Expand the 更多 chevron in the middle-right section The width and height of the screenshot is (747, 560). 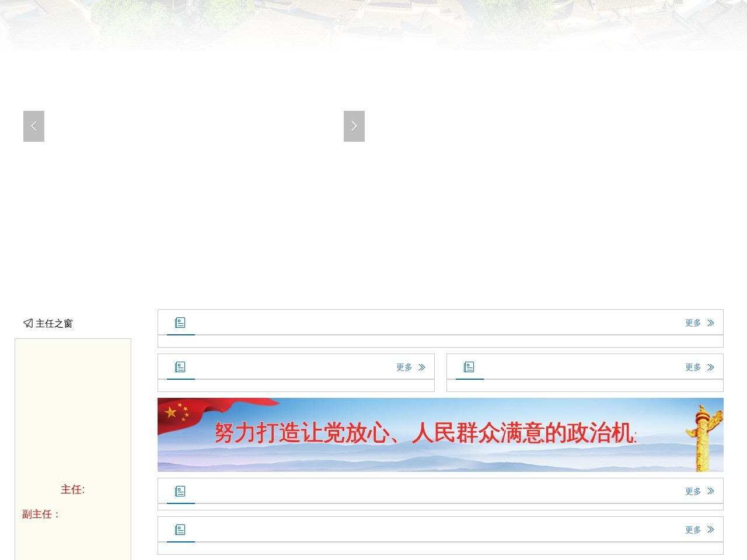(711, 367)
